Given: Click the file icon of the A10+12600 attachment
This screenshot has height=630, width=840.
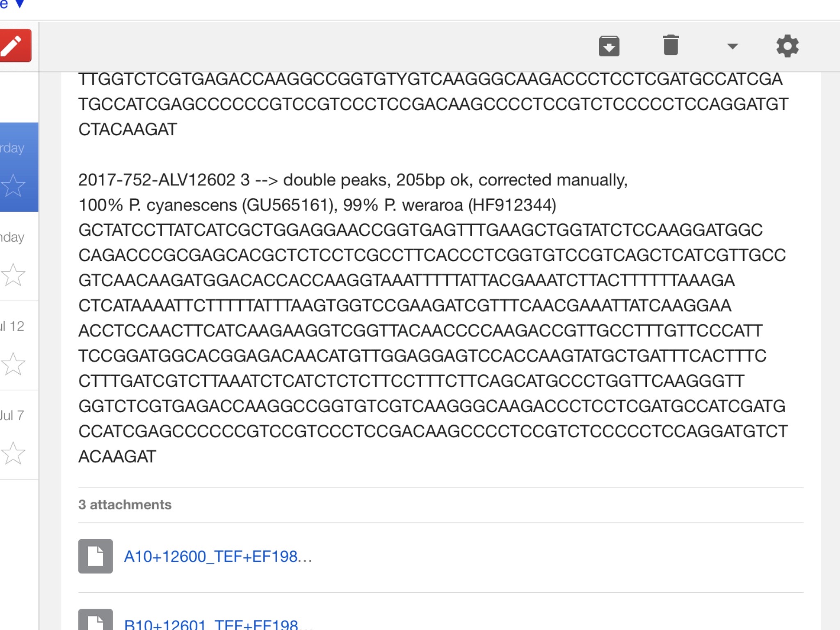Looking at the screenshot, I should tap(95, 556).
